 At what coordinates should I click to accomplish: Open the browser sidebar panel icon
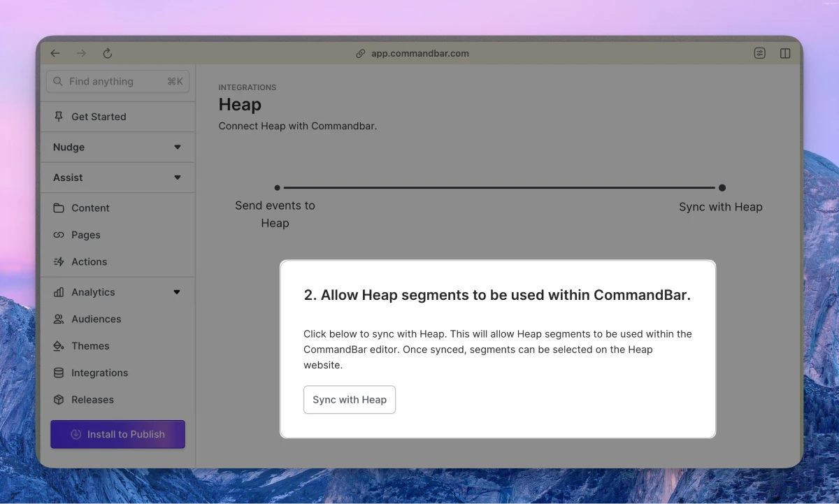[x=785, y=53]
